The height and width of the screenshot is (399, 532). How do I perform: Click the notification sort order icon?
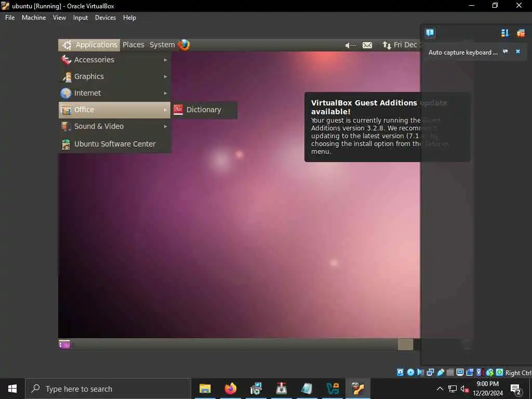tap(505, 33)
